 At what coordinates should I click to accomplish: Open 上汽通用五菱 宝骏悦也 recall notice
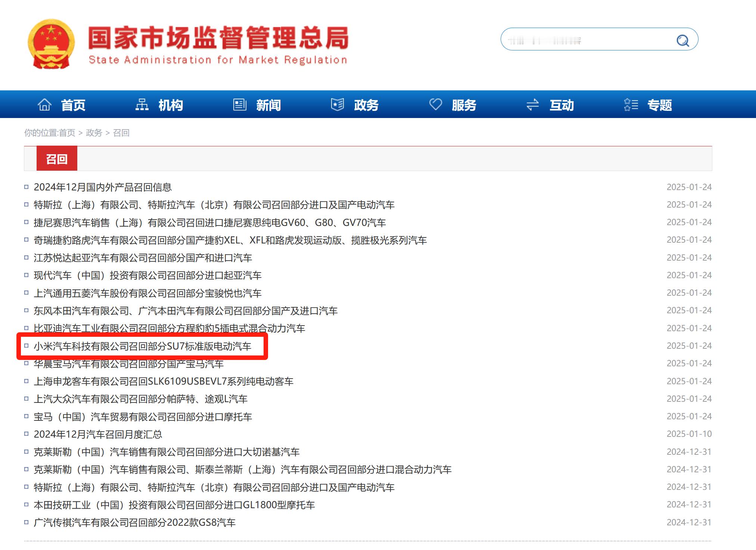[x=147, y=293]
